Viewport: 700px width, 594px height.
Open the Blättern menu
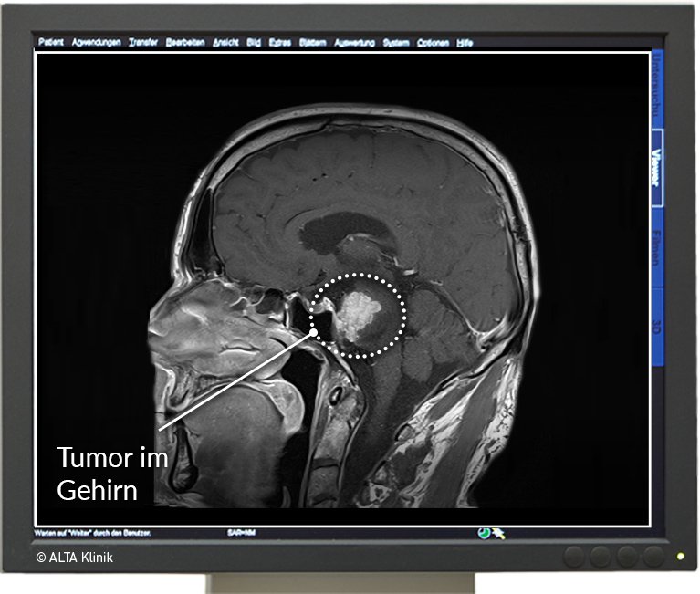pos(312,43)
